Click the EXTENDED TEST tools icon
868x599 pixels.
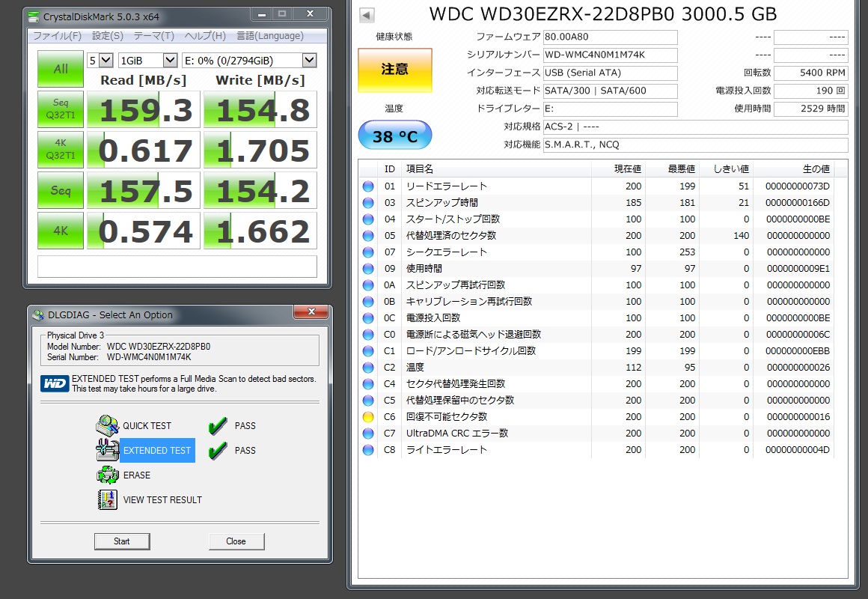click(107, 450)
